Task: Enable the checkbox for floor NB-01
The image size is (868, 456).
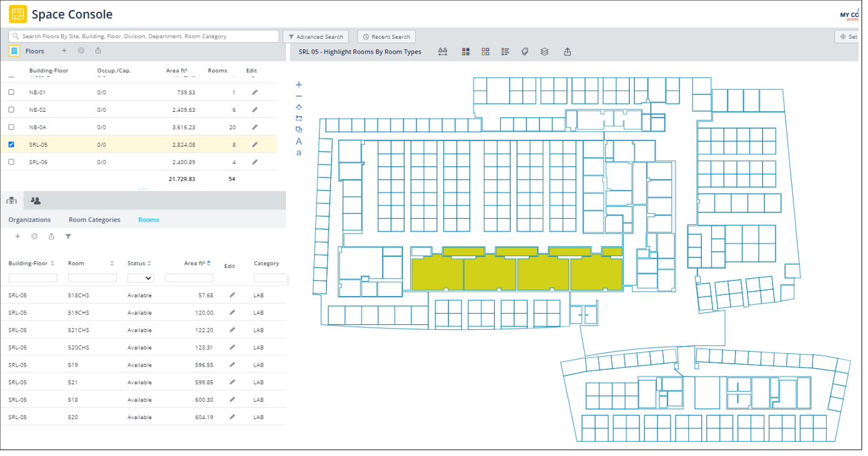Action: click(11, 92)
